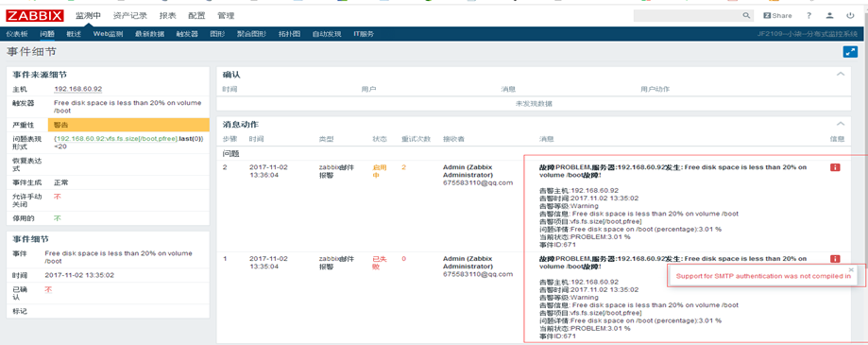
Task: Switch to the 仪表板 submenu tab
Action: (x=17, y=34)
